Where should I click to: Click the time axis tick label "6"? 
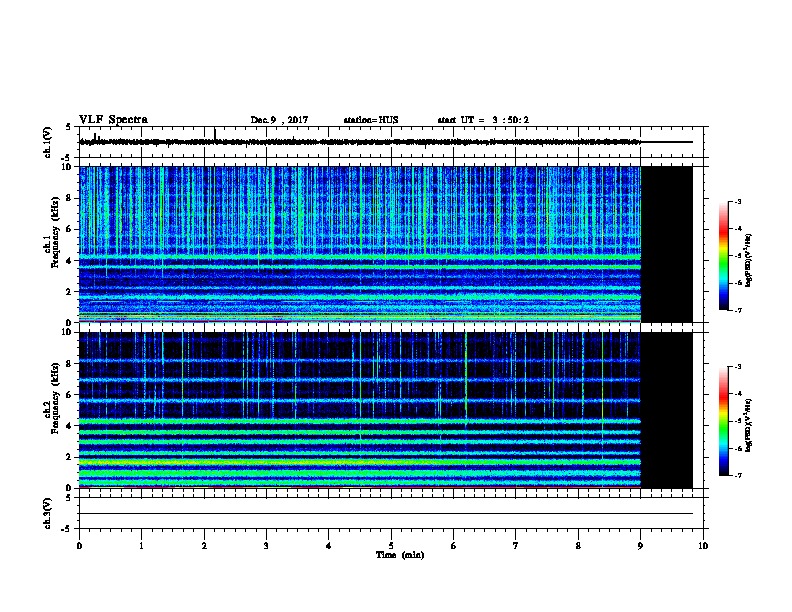pos(454,546)
